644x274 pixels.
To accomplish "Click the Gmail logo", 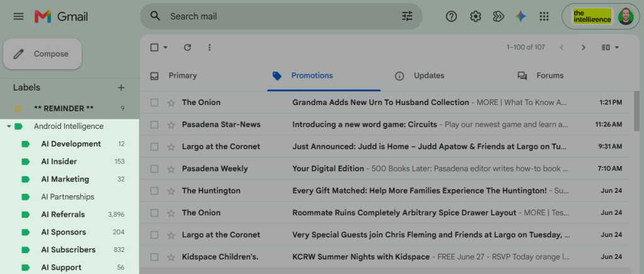I will coord(61,16).
